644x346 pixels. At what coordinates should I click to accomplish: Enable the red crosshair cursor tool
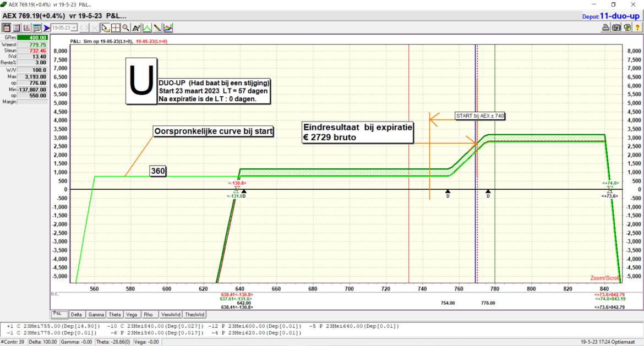(x=116, y=28)
